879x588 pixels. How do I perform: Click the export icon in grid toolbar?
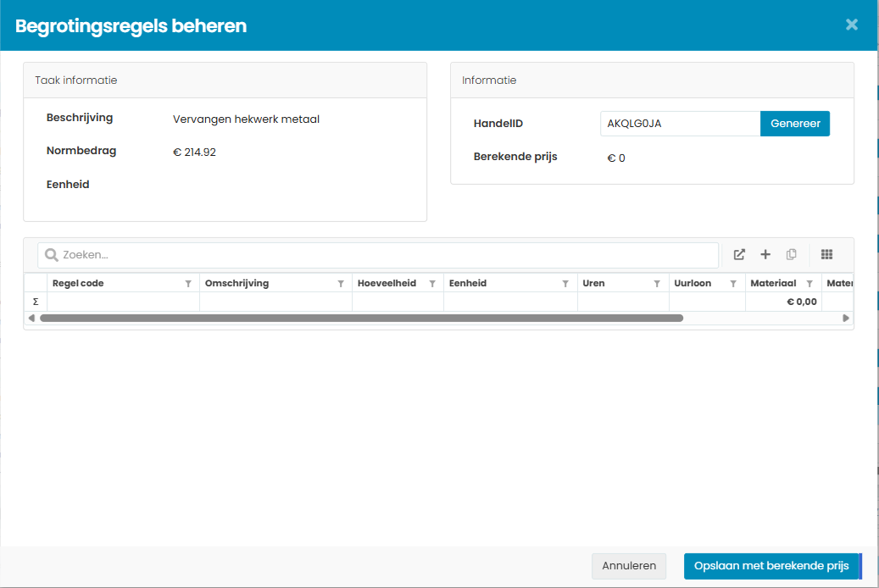(x=739, y=254)
